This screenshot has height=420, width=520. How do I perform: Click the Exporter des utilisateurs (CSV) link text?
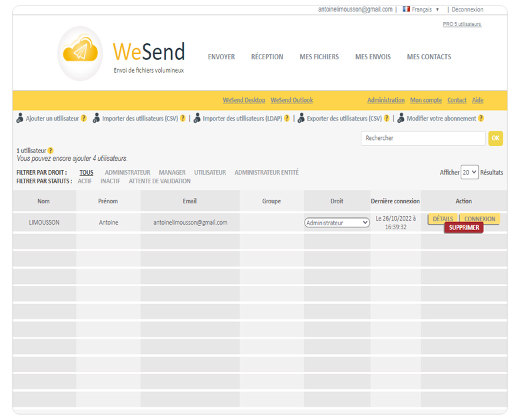coord(344,119)
